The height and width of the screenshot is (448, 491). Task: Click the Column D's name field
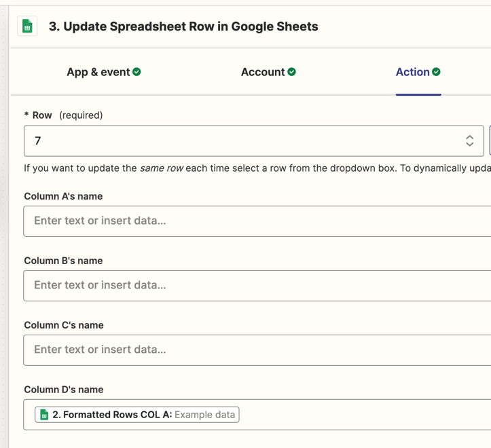257,415
